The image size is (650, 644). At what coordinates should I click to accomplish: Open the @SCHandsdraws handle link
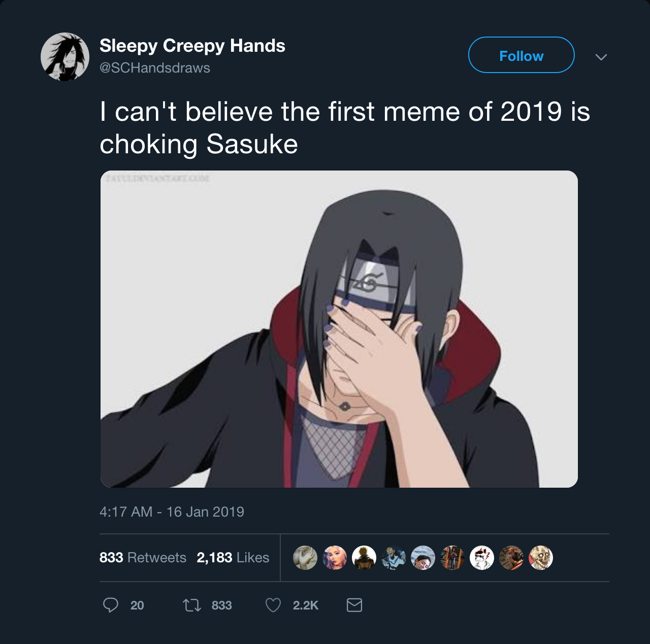tap(155, 66)
